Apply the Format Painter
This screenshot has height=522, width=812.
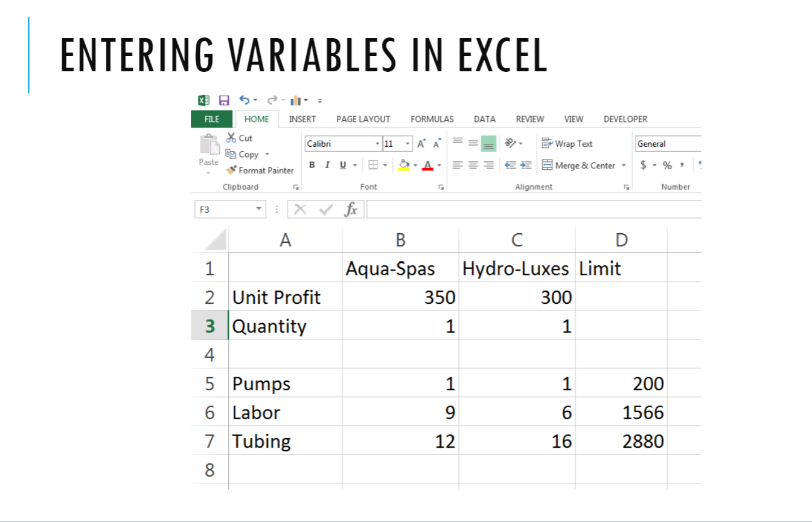pyautogui.click(x=232, y=170)
